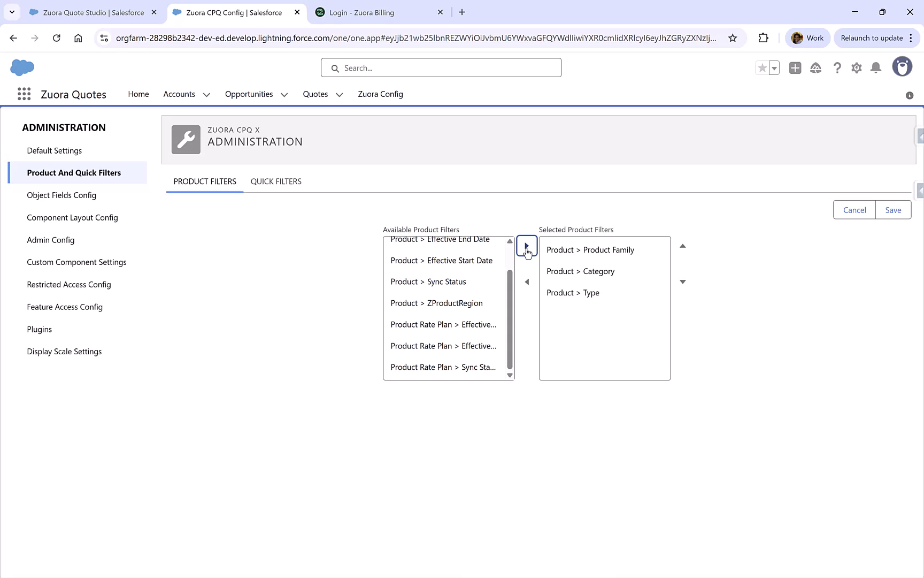This screenshot has width=924, height=578.
Task: Click inside the Salesforce search field
Action: click(x=441, y=67)
